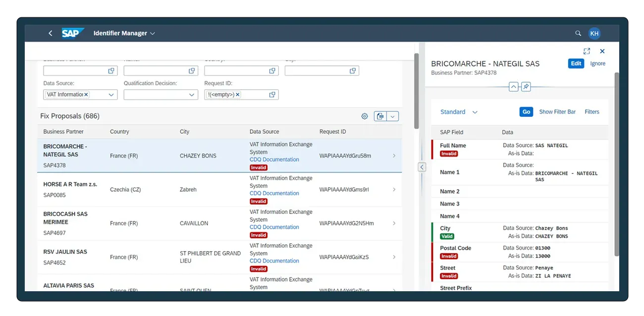This screenshot has width=644, height=316.
Task: Open the KH user avatar menu
Action: (x=594, y=33)
